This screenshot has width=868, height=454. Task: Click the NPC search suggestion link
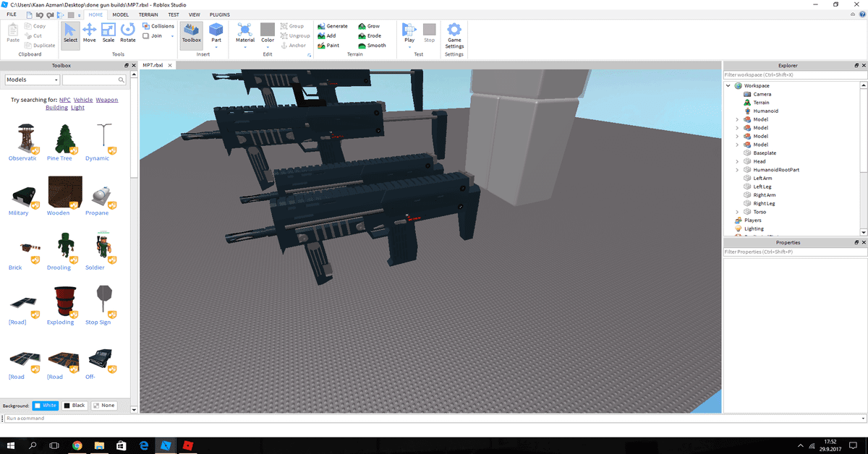[65, 100]
